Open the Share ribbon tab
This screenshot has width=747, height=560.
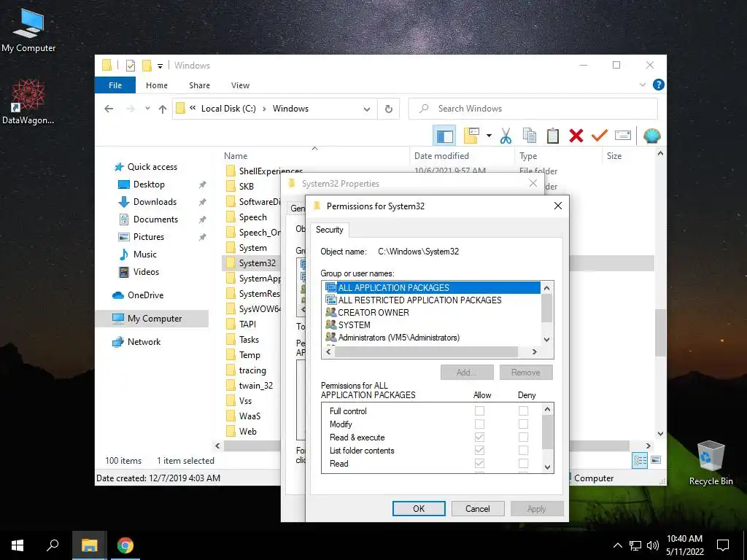(199, 85)
